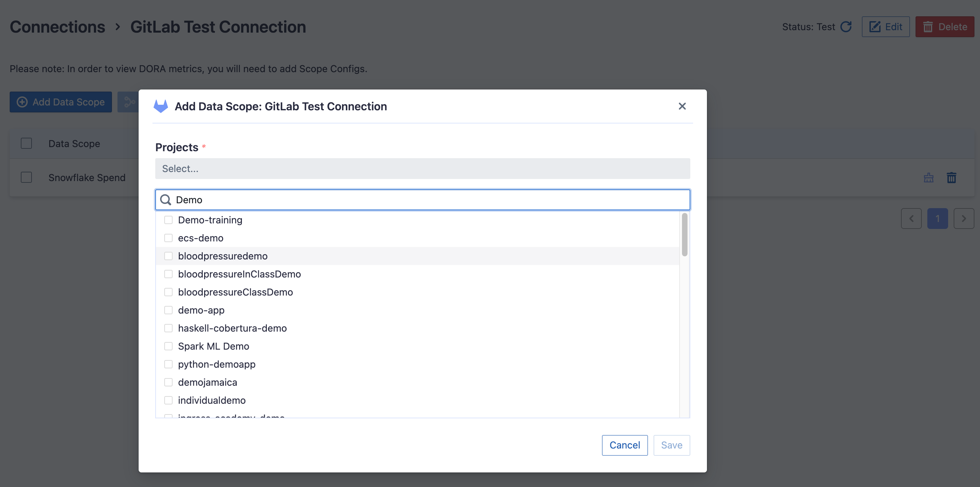Check the Snowflake Spend row checkbox
This screenshot has width=980, height=487.
pyautogui.click(x=26, y=178)
